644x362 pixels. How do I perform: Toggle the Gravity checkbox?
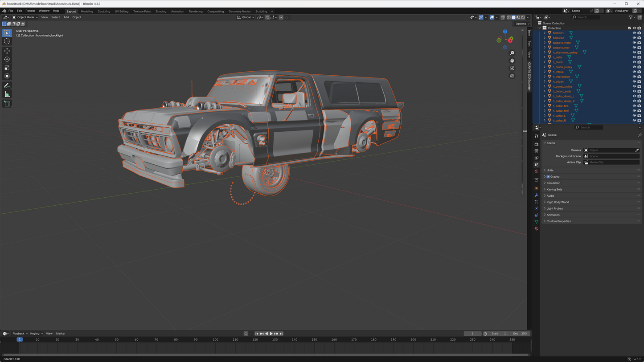[x=548, y=177]
